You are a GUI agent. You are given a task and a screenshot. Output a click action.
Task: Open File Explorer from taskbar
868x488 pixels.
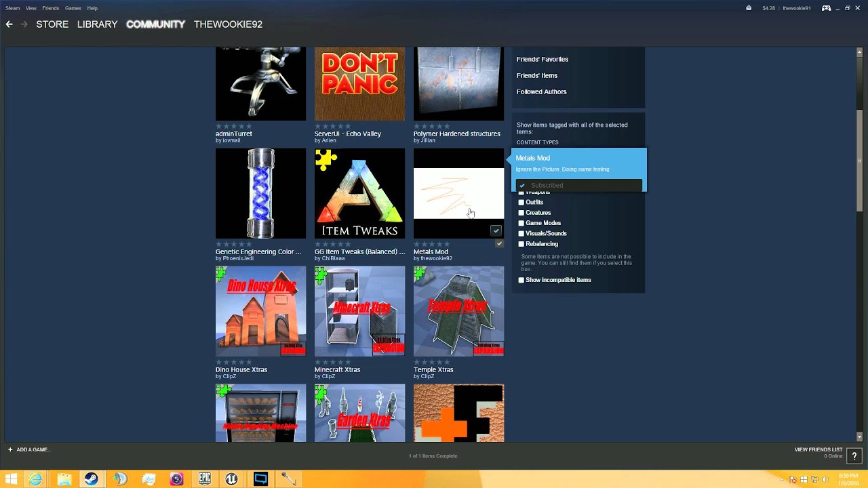64,479
